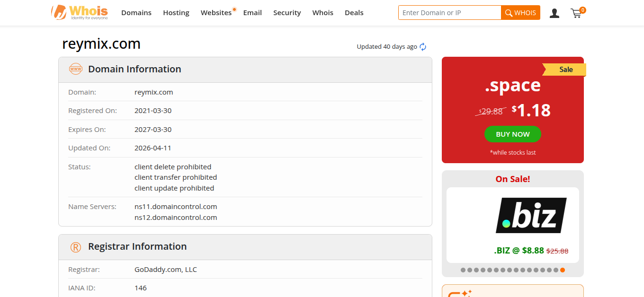Image resolution: width=644 pixels, height=297 pixels.
Task: Click status client update prohibited
Action: 174,188
